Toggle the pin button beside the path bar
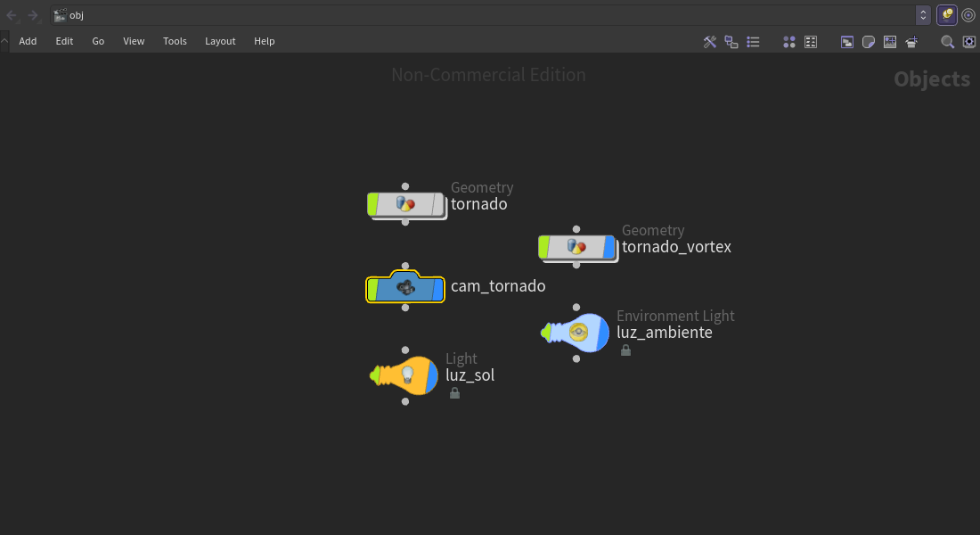 pos(947,15)
